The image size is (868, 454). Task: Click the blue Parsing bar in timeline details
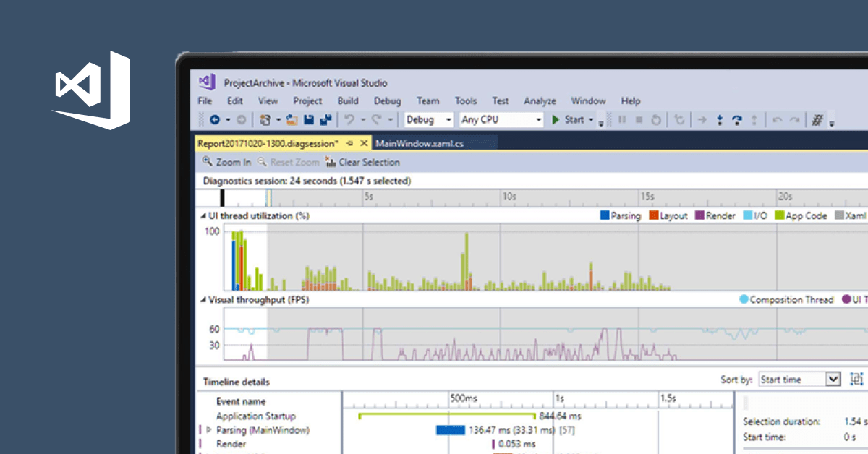tap(450, 430)
